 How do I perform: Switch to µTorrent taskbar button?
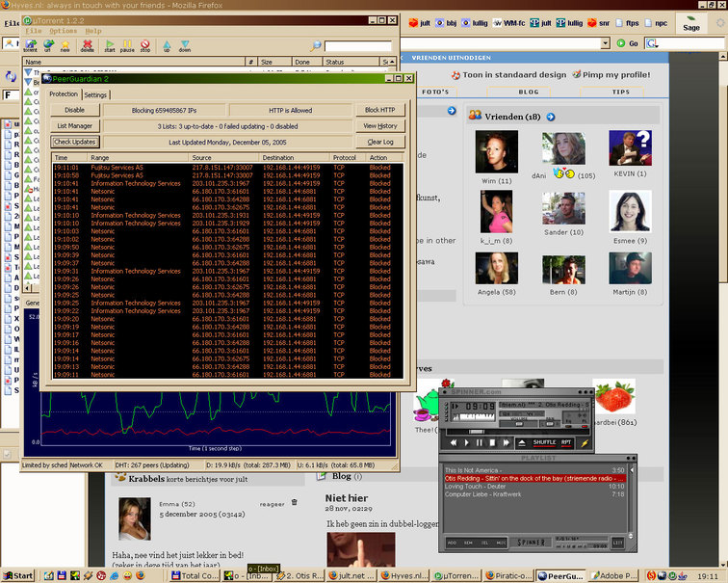(x=455, y=575)
